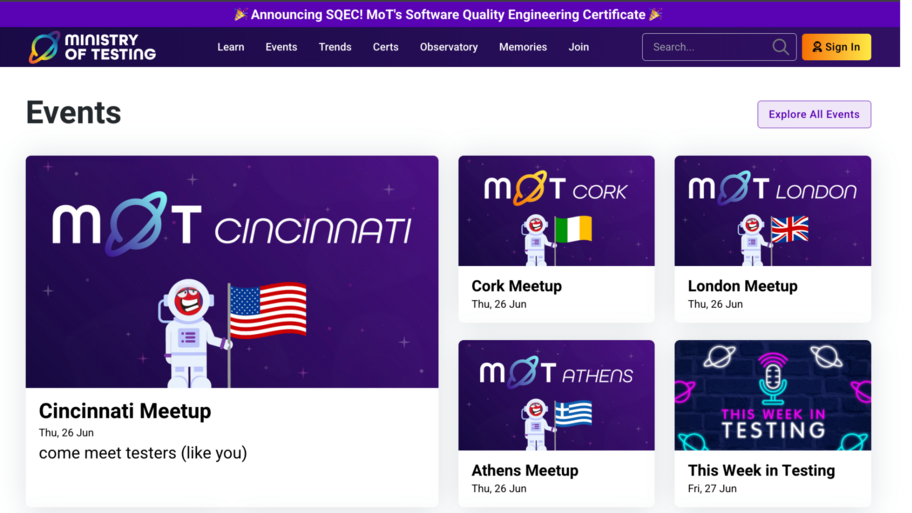The width and height of the screenshot is (912, 513).
Task: Open the Learn menu
Action: 231,47
